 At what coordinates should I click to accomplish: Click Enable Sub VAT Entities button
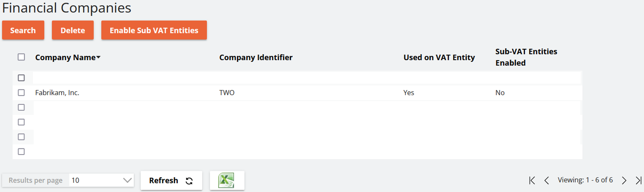tap(154, 30)
